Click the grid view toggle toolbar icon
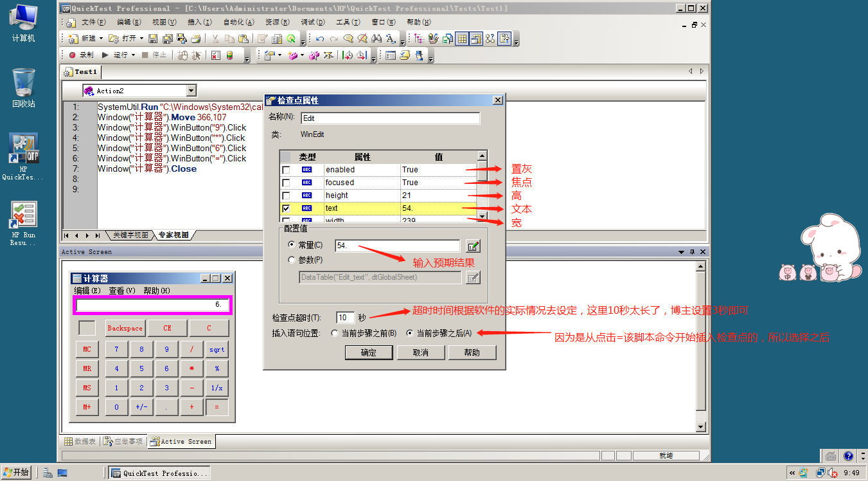 (x=462, y=39)
